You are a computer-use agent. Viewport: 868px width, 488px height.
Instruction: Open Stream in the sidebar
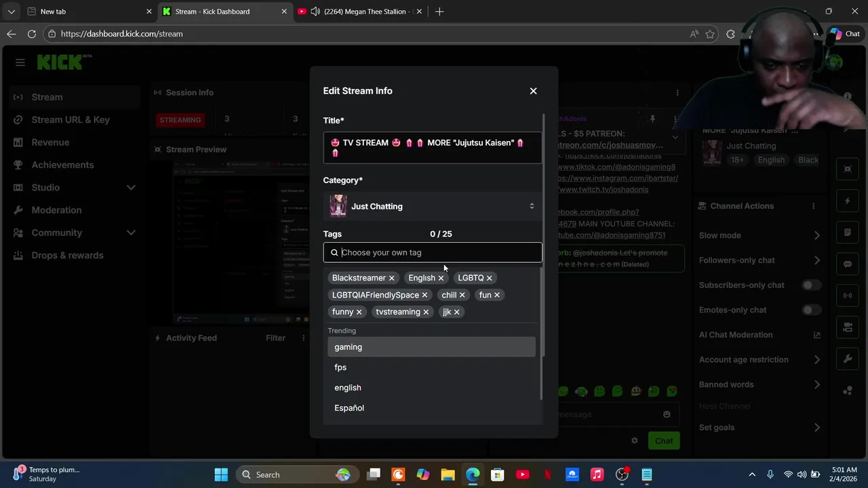pyautogui.click(x=75, y=97)
